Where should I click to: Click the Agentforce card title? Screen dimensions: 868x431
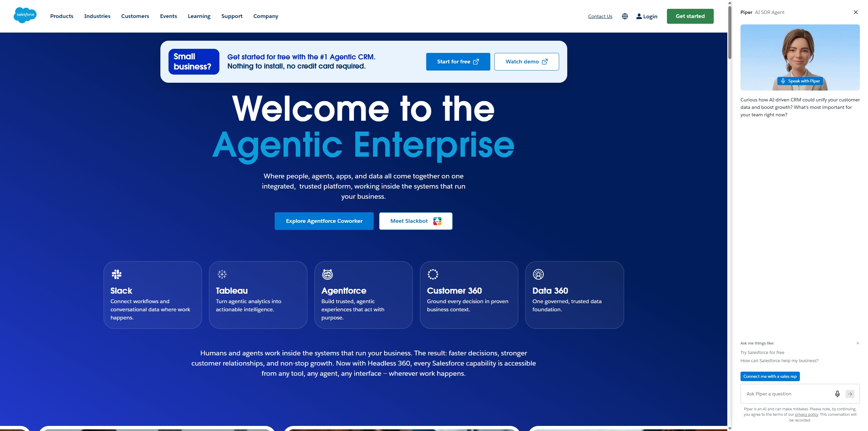click(x=344, y=291)
